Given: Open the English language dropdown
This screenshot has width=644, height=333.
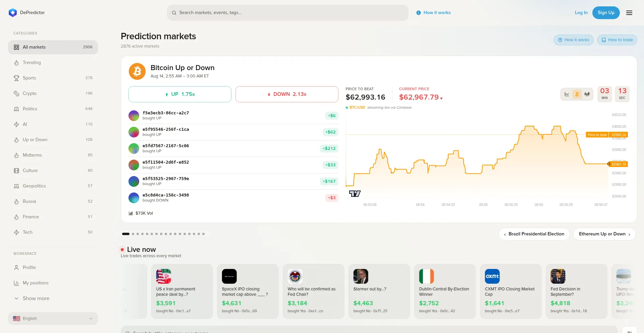Looking at the screenshot, I should click(x=53, y=319).
